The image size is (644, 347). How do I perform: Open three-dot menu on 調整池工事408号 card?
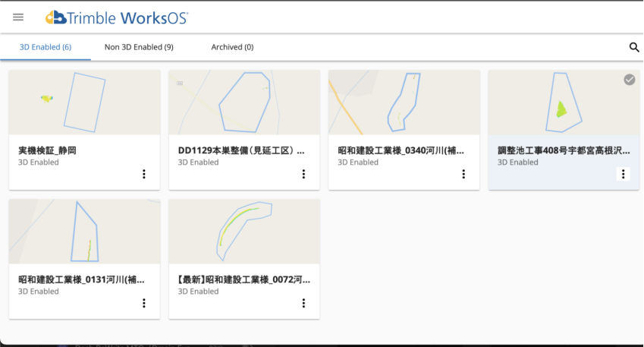pos(624,174)
